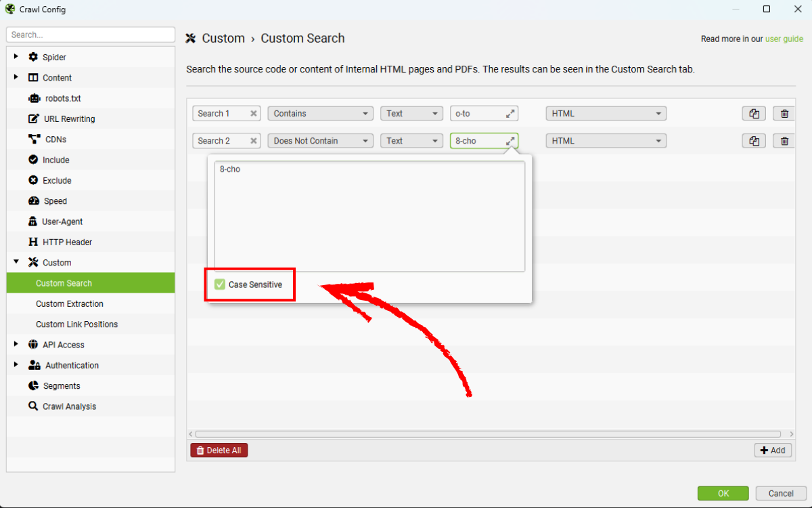Select Custom Extraction in sidebar
This screenshot has height=508, width=812.
click(x=70, y=303)
